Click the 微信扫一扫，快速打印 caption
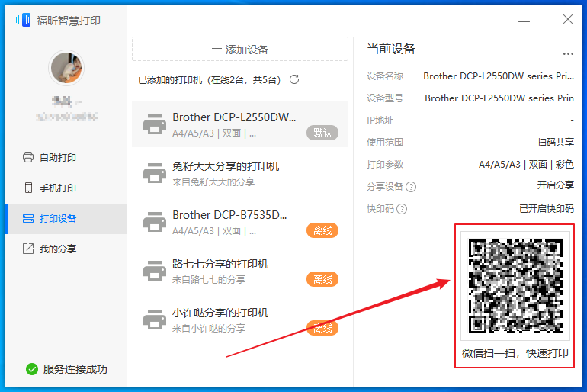The image size is (587, 392). (x=515, y=353)
